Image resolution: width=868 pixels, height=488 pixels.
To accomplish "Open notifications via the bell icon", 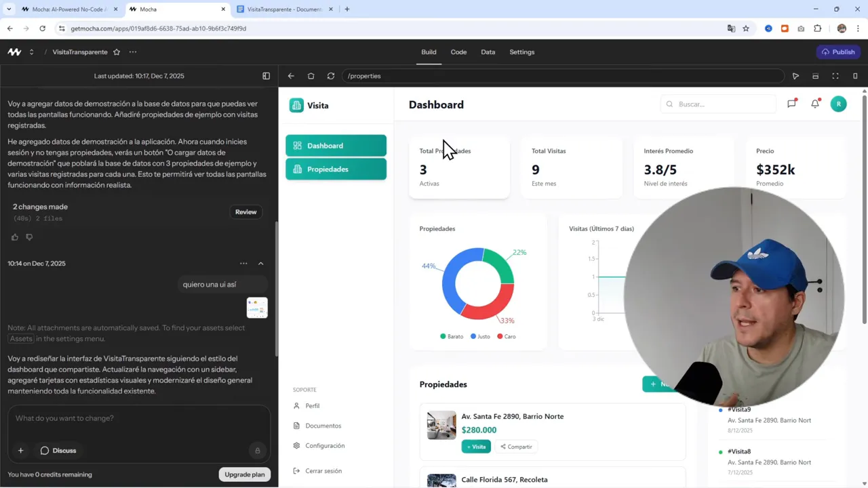I will click(x=815, y=104).
